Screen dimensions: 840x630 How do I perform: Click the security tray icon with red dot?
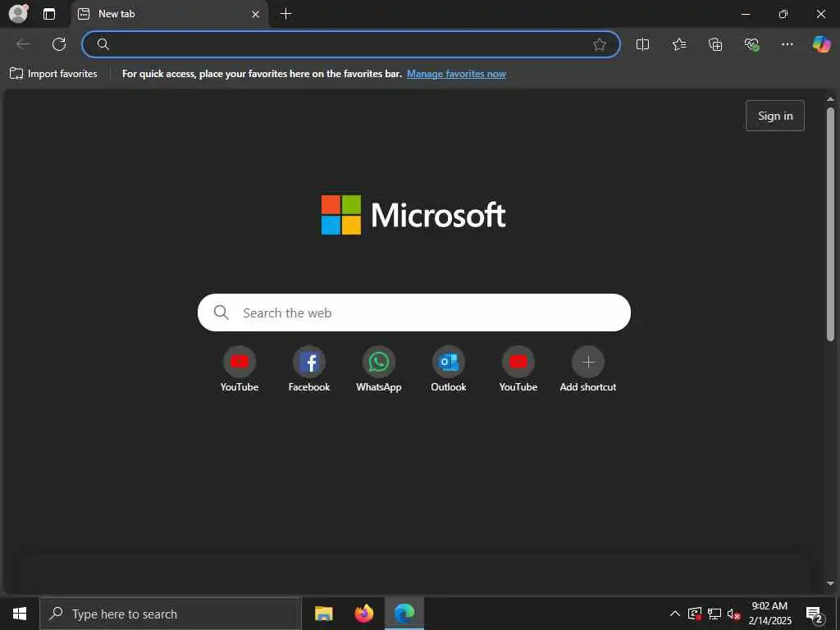point(695,614)
